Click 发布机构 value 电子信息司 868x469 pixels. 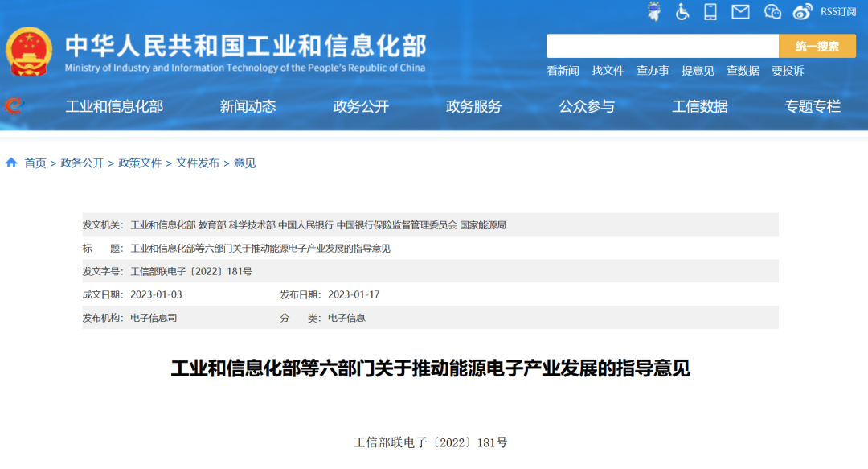154,319
